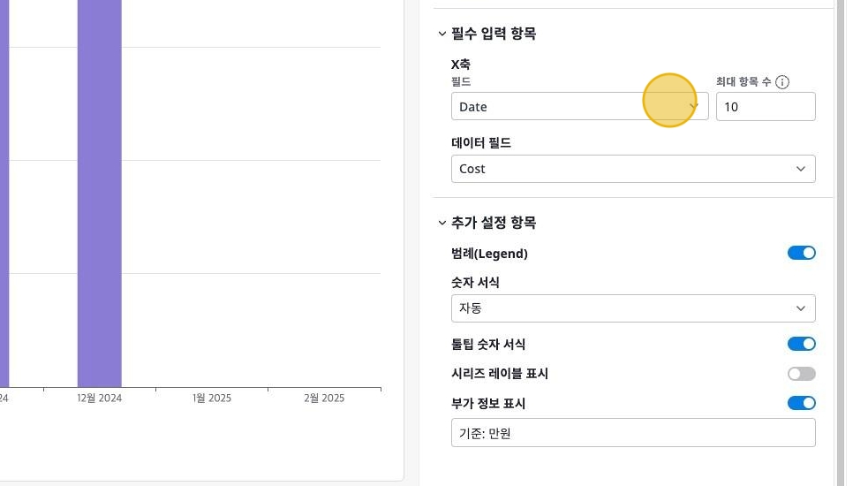
Task: Click the 추가 설정 항목 section title
Action: coord(494,224)
